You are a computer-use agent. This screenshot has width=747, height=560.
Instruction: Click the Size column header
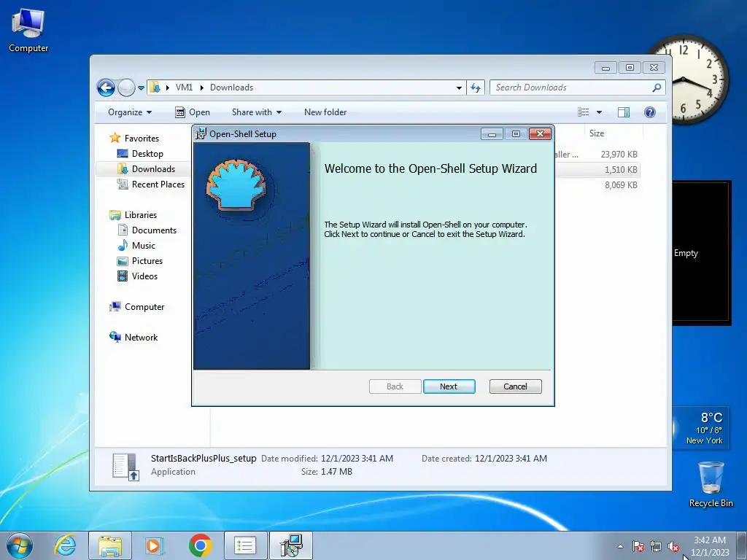[614, 133]
